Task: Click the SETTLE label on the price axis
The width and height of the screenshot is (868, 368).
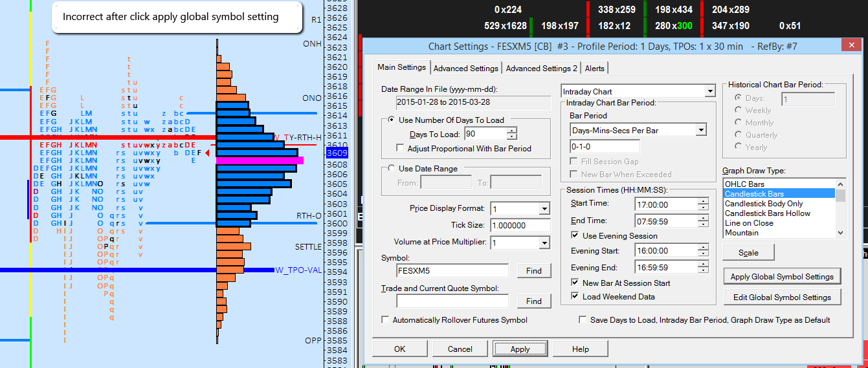Action: (x=308, y=247)
